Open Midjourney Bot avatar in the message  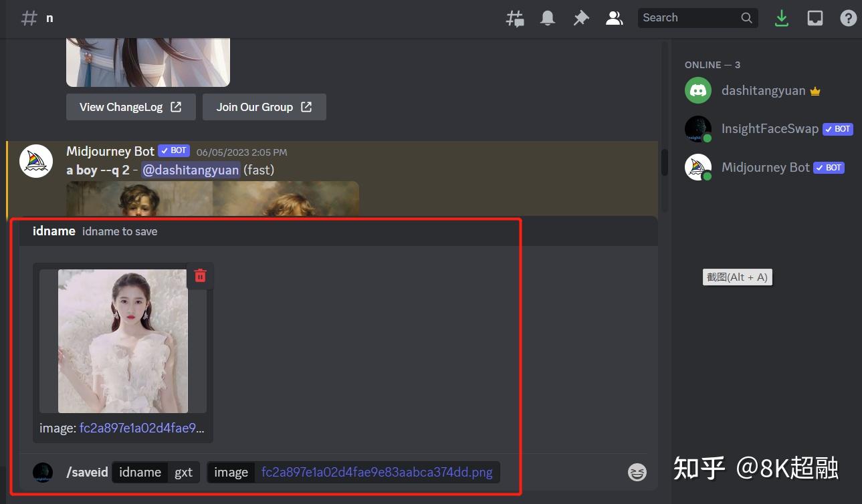coord(36,161)
